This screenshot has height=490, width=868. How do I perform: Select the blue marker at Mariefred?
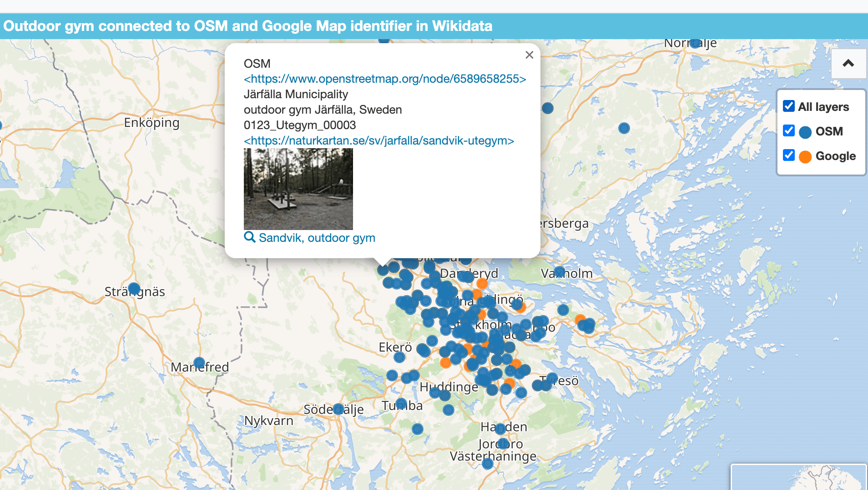coord(199,363)
